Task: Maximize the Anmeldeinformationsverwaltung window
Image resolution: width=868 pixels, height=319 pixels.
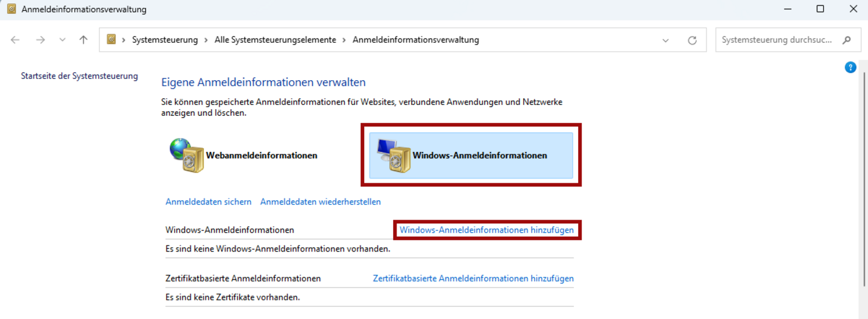Action: (820, 9)
